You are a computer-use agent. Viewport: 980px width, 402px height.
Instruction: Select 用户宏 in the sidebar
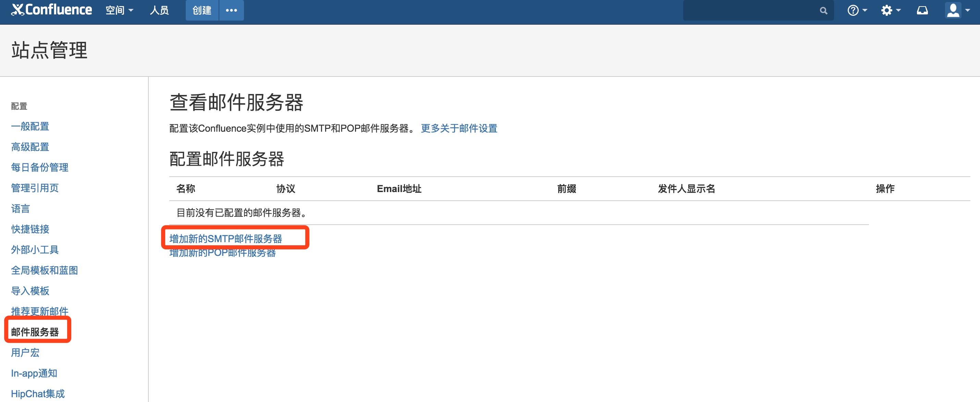coord(25,353)
